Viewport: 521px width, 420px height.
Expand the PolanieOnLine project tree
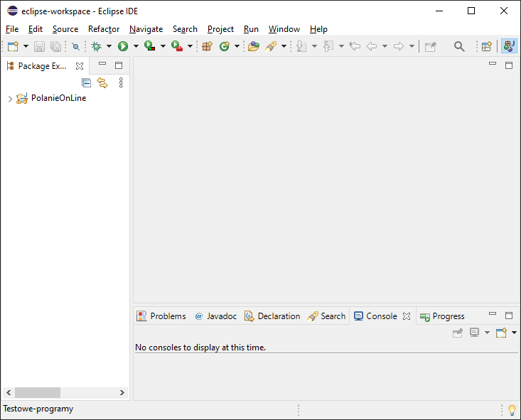pos(9,99)
